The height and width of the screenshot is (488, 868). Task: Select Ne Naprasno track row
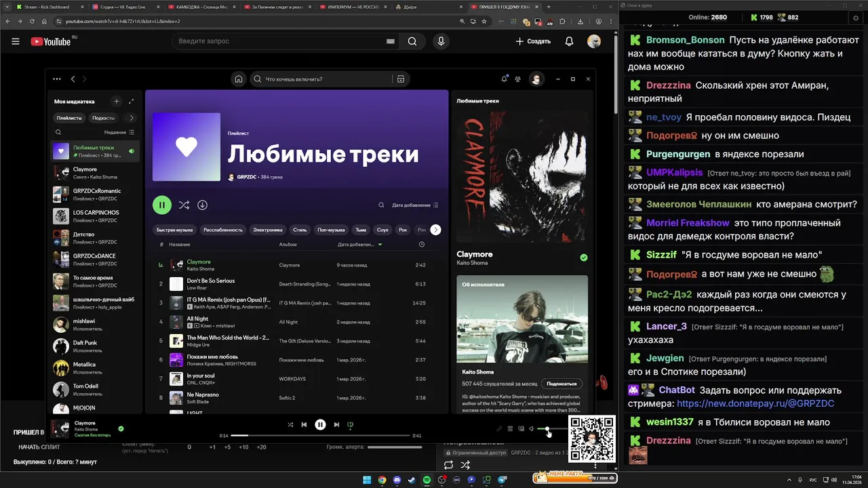point(296,398)
